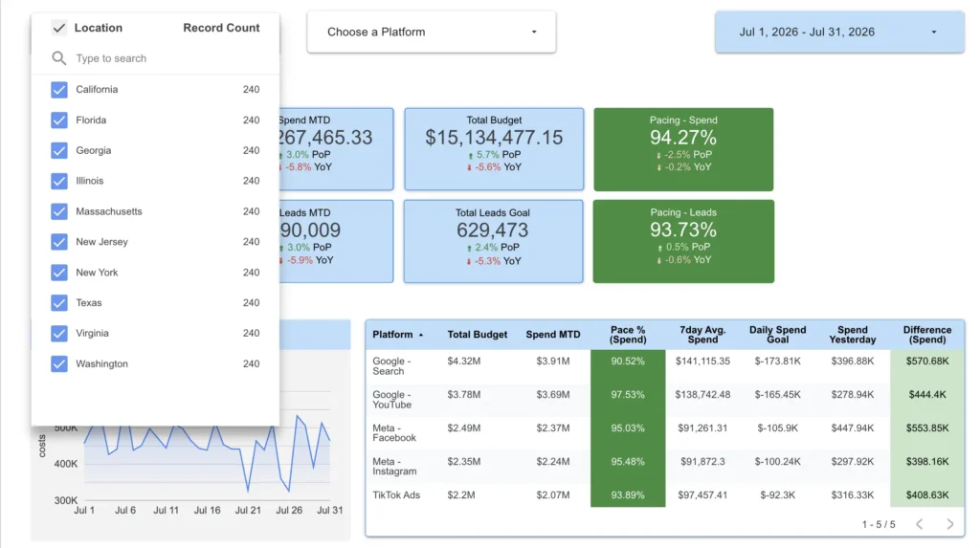Screen dimensions: 980x548
Task: Sort by Total Budget column header
Action: (x=477, y=335)
